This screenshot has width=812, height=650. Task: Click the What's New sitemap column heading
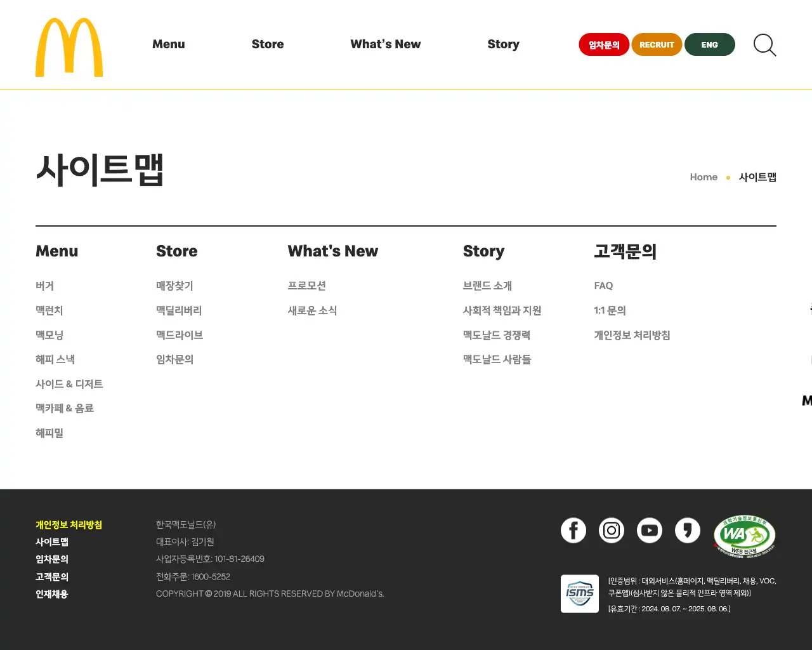(333, 251)
